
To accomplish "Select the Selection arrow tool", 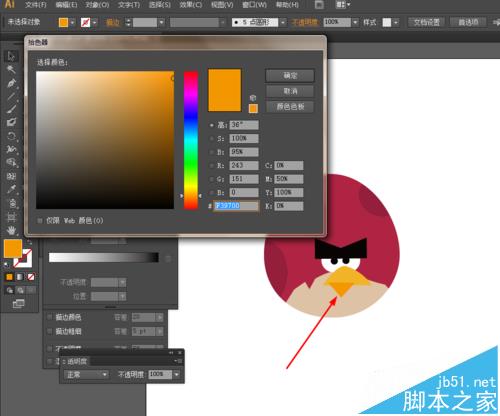I will [x=11, y=56].
